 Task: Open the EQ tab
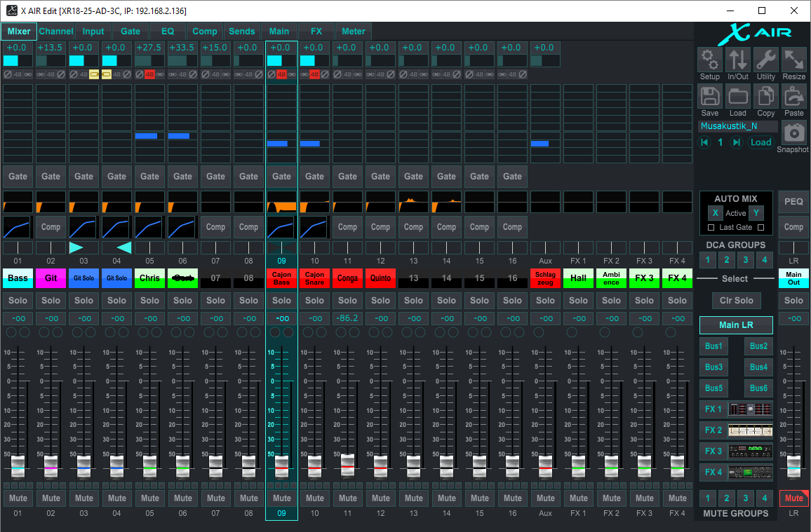(168, 31)
